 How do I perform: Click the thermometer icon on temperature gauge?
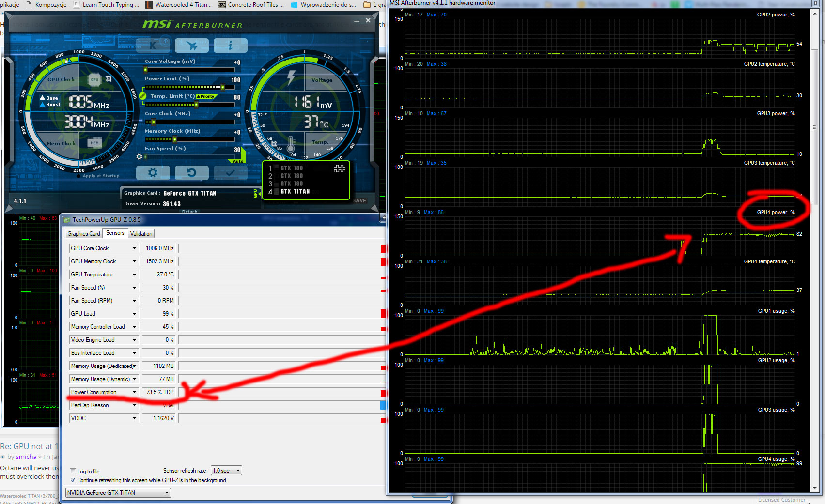(x=291, y=144)
